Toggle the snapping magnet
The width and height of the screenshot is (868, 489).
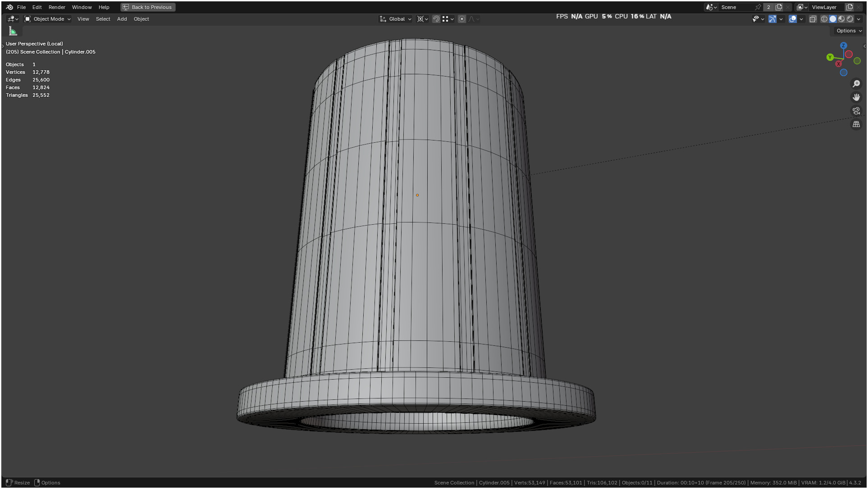[436, 19]
